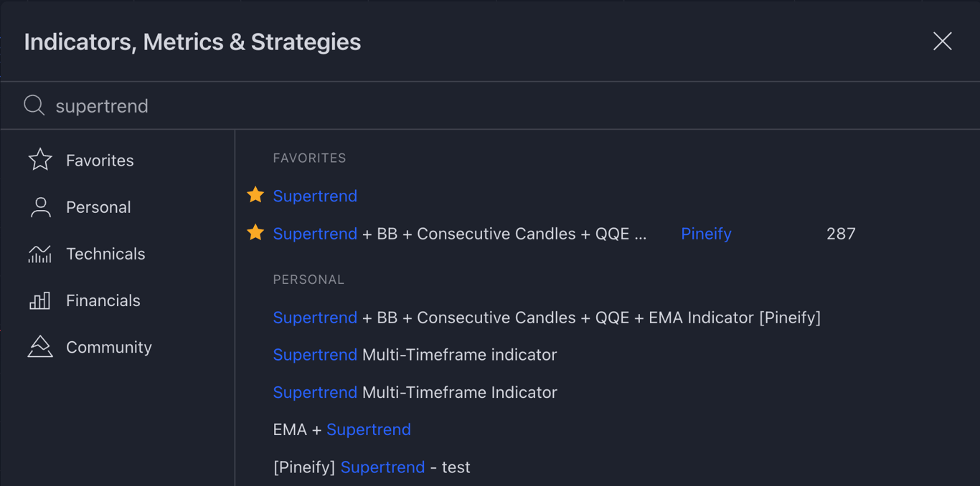Unfavorite the plain Supertrend indicator star

tap(255, 195)
